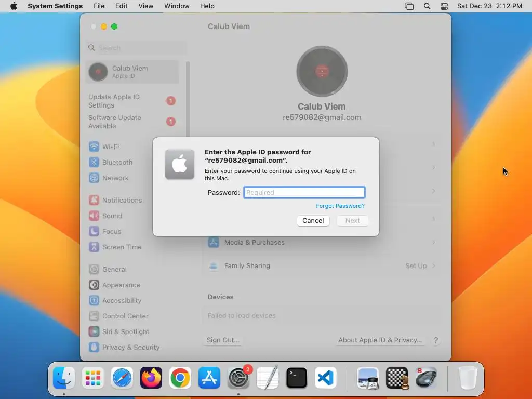Viewport: 532px width, 399px height.
Task: Open App Store from the Dock
Action: (x=209, y=378)
